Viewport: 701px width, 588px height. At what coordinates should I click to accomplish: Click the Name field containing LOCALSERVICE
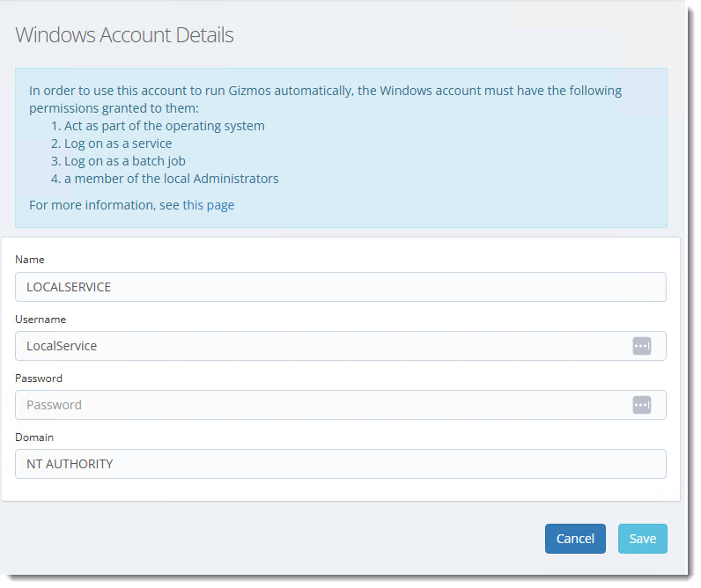[341, 287]
